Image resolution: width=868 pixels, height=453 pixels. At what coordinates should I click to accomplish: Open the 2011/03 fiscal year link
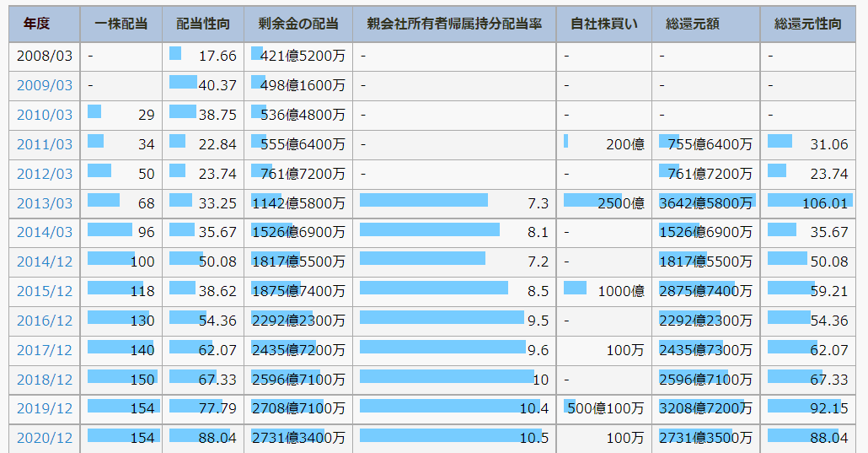pos(45,144)
